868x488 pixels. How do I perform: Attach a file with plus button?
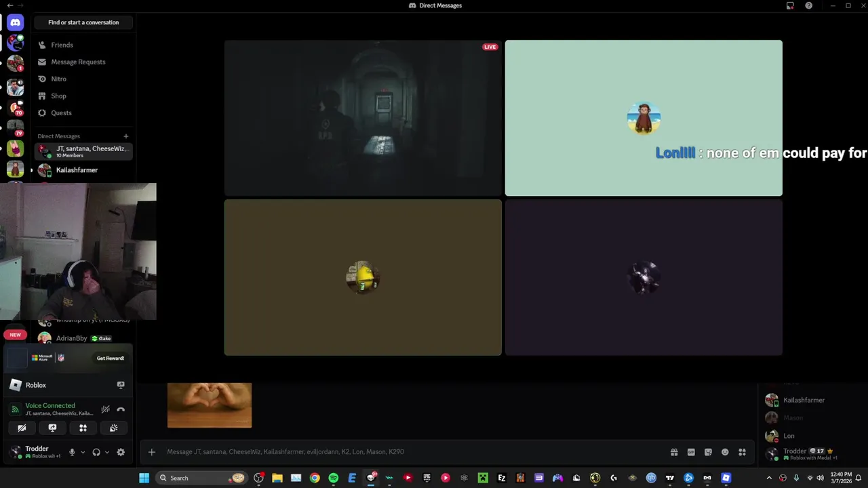tap(152, 452)
